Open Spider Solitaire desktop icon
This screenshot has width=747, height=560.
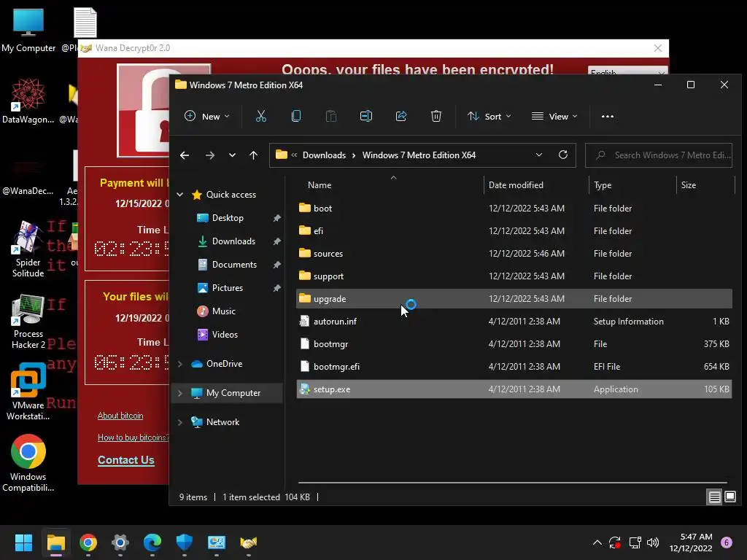click(x=28, y=249)
